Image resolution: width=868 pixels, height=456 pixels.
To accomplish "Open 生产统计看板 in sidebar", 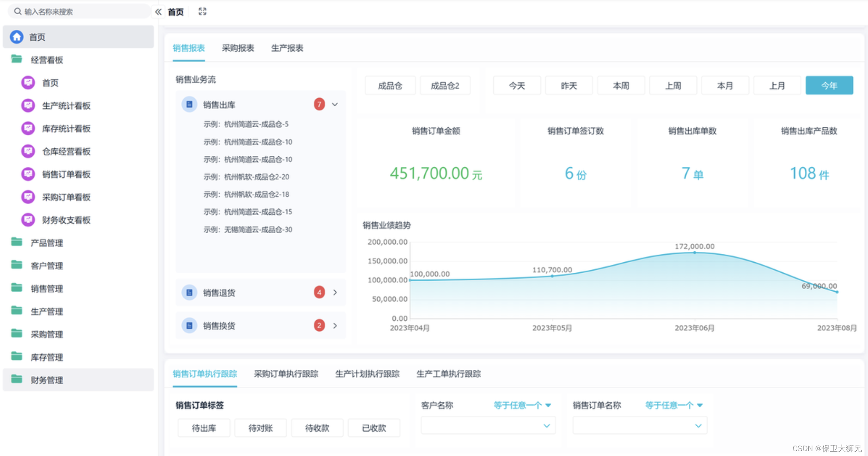I will pyautogui.click(x=78, y=106).
